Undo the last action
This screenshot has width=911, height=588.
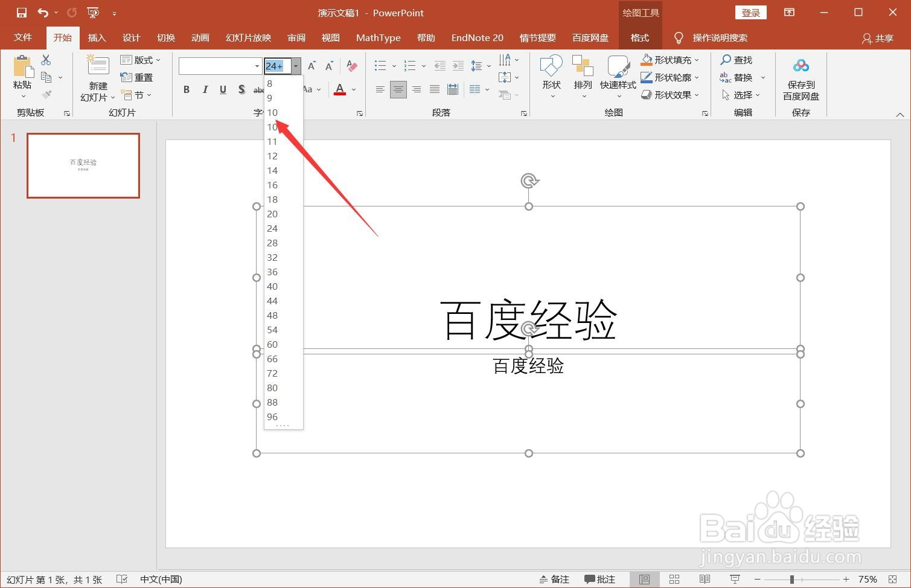pos(42,13)
